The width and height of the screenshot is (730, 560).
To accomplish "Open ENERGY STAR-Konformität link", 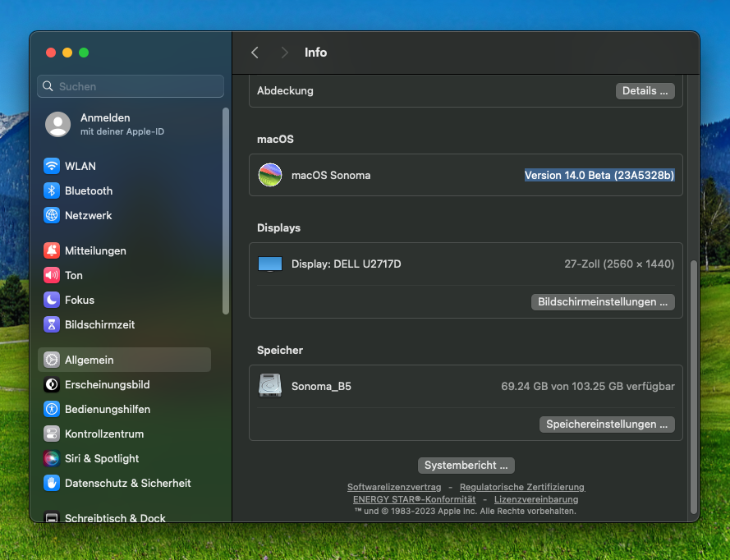I will click(415, 499).
